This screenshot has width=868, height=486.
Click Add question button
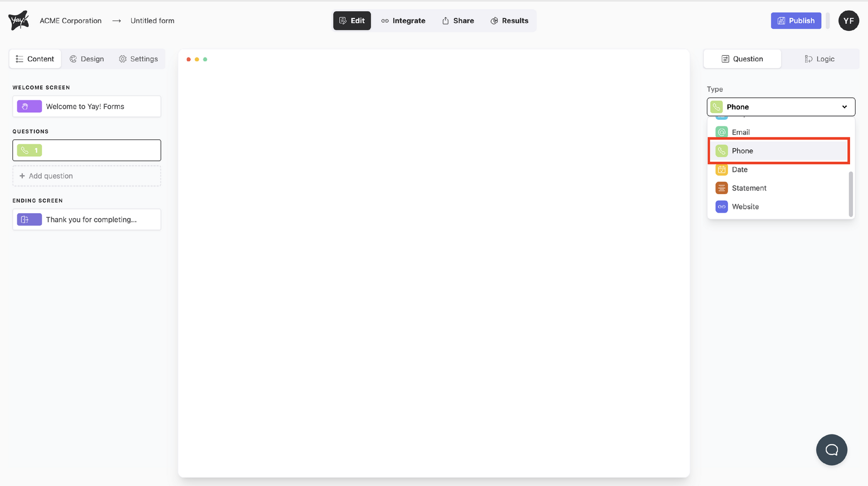pos(87,176)
